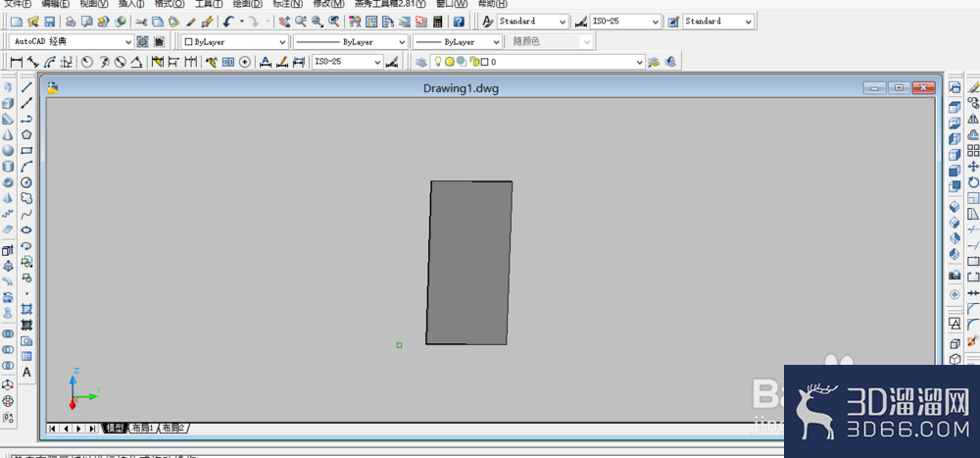The image size is (980, 458).
Task: Pick the Circle tool in Draw toolbar
Action: [x=26, y=182]
